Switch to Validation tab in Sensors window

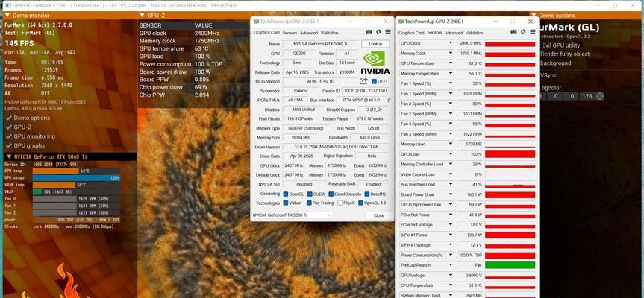point(474,33)
